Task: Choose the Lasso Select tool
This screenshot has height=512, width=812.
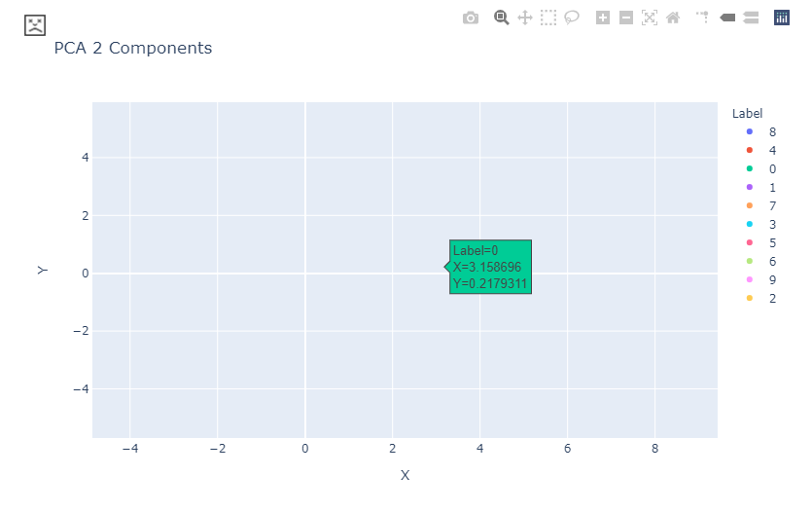Action: [572, 18]
